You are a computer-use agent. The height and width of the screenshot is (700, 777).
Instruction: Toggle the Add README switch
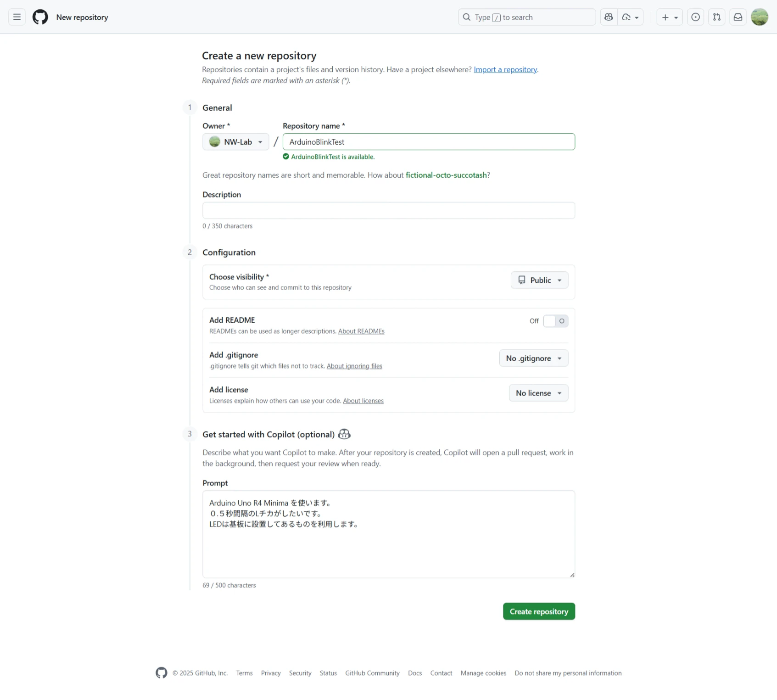[x=555, y=321]
